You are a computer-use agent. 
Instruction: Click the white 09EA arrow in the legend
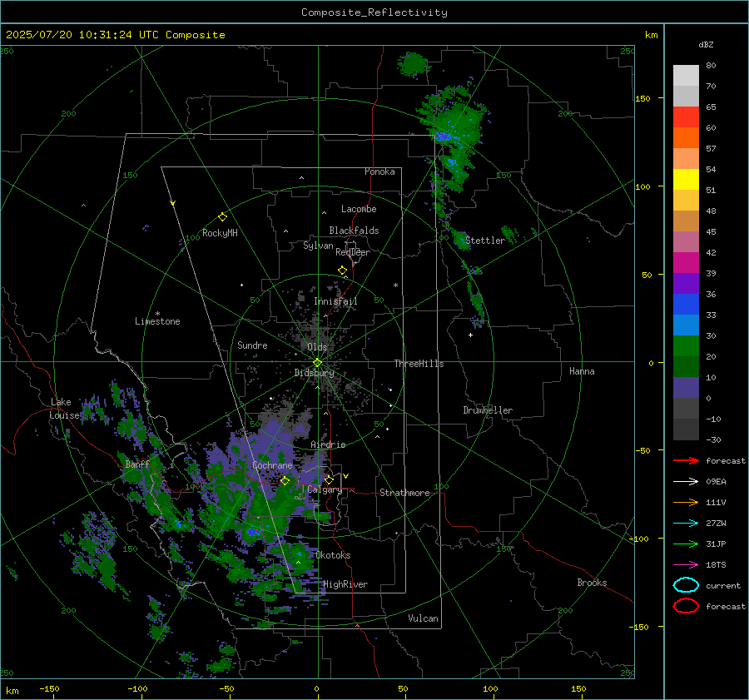tap(686, 482)
